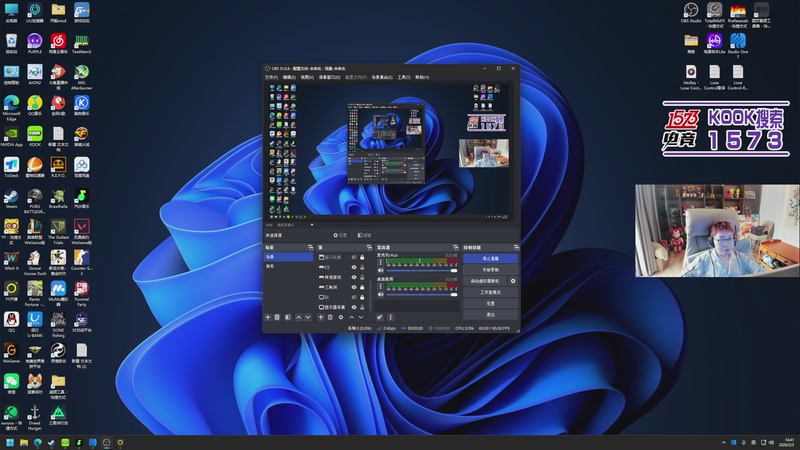Click OBS icon in taskbar

[106, 442]
